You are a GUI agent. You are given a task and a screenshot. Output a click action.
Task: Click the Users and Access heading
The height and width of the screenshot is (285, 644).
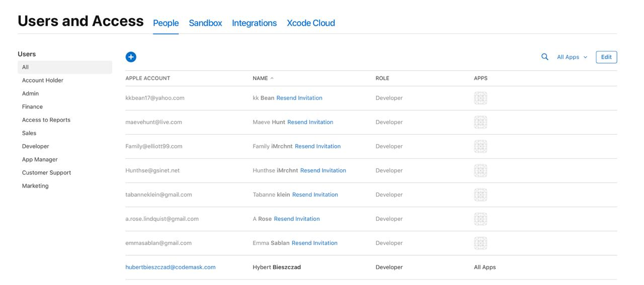[80, 21]
